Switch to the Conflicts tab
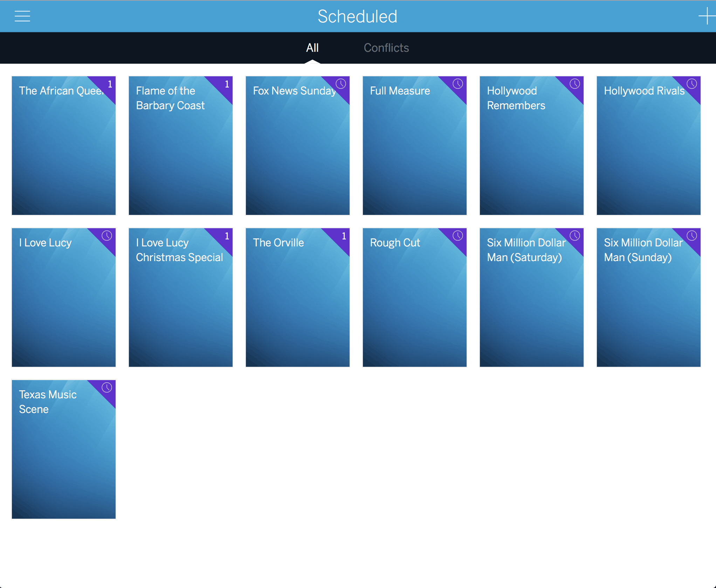 click(386, 48)
